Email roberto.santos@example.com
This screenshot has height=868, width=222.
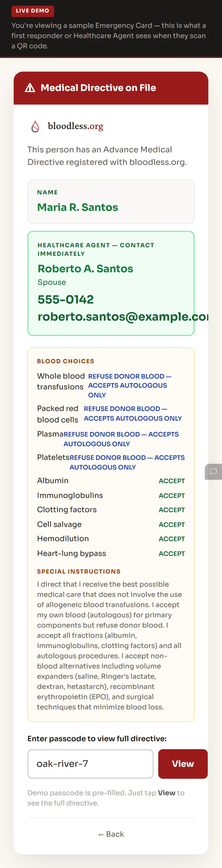tap(123, 316)
